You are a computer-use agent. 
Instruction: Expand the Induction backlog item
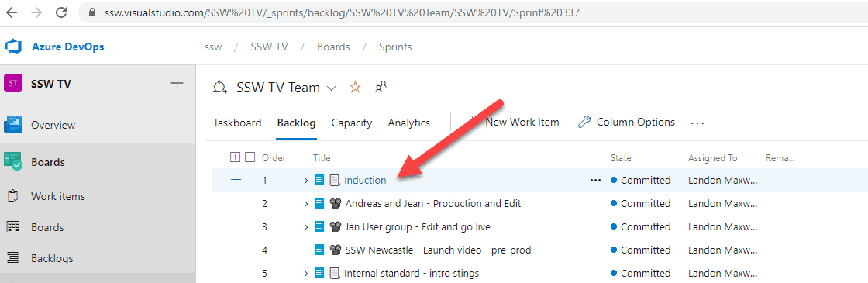tap(305, 181)
